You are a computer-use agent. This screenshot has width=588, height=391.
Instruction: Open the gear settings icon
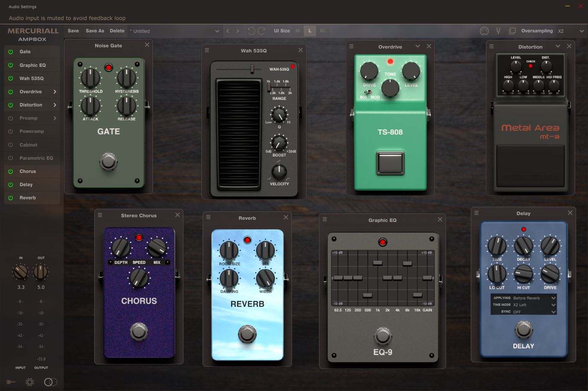click(30, 382)
